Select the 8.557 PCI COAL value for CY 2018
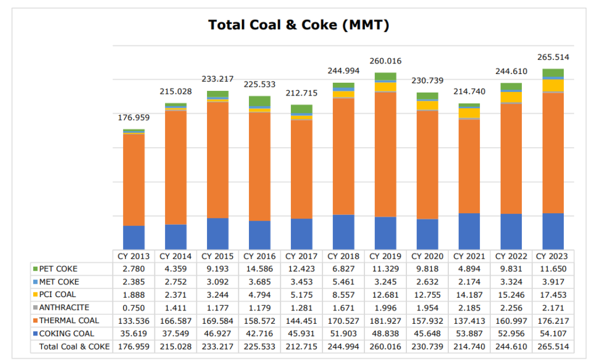 point(343,294)
